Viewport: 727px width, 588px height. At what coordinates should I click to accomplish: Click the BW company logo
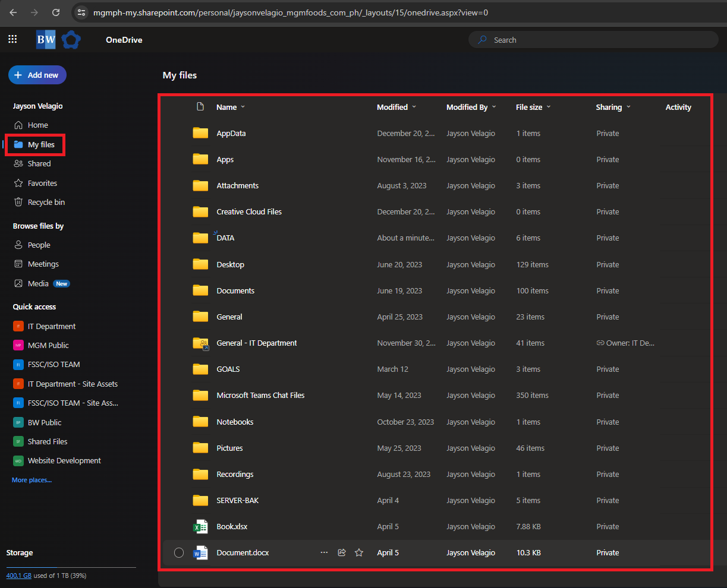(x=46, y=40)
